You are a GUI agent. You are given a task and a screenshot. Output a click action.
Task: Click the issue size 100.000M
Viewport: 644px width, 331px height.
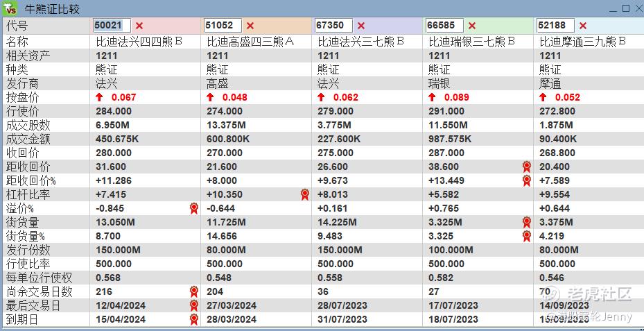click(x=451, y=250)
